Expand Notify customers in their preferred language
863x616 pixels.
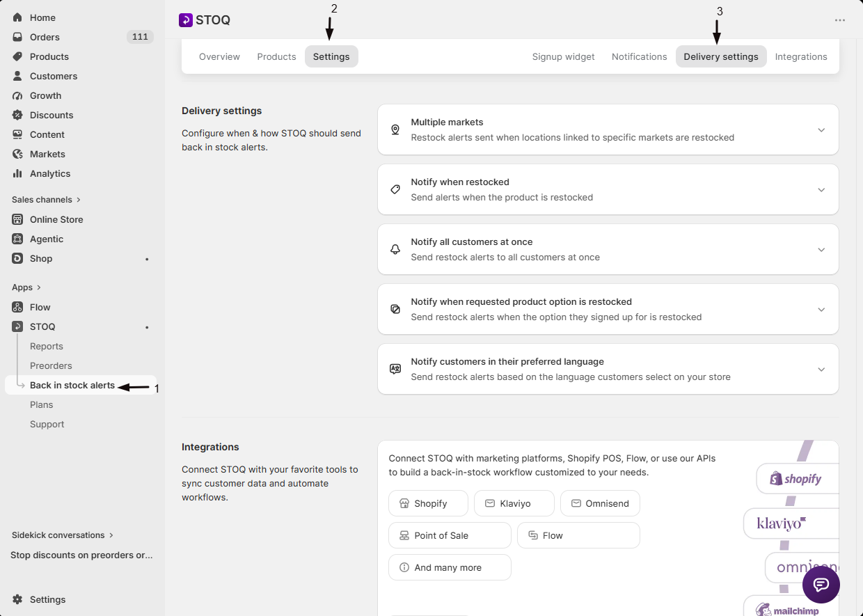(x=821, y=370)
